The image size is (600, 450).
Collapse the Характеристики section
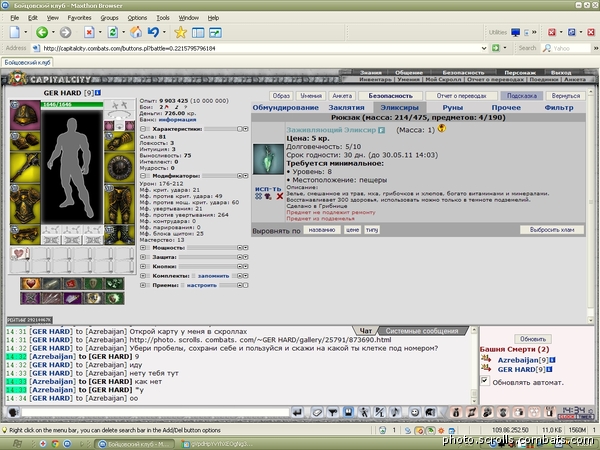point(143,129)
